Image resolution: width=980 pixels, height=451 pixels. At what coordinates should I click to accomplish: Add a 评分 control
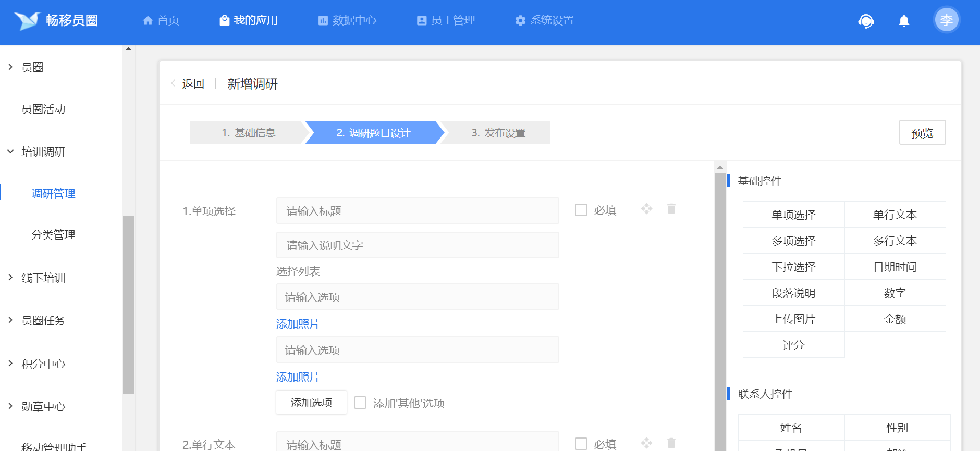(x=793, y=345)
